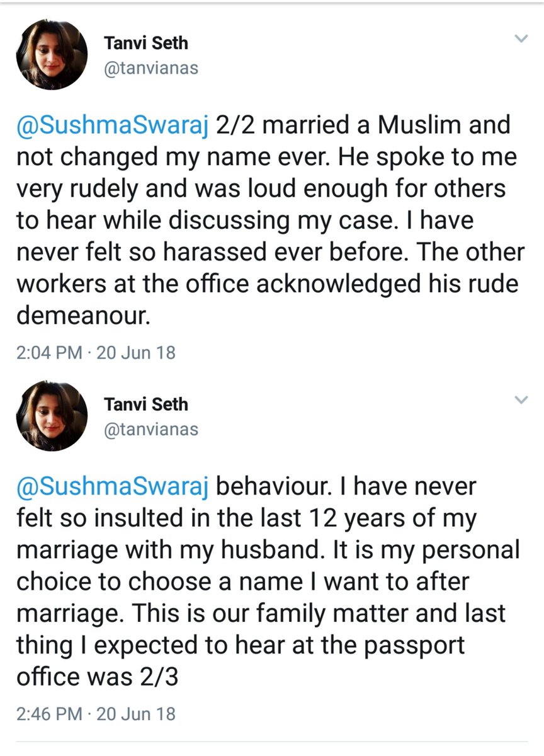Open the 2:46 PM · 20 Jun 18 timestamp
544x756 pixels.
pyautogui.click(x=95, y=714)
